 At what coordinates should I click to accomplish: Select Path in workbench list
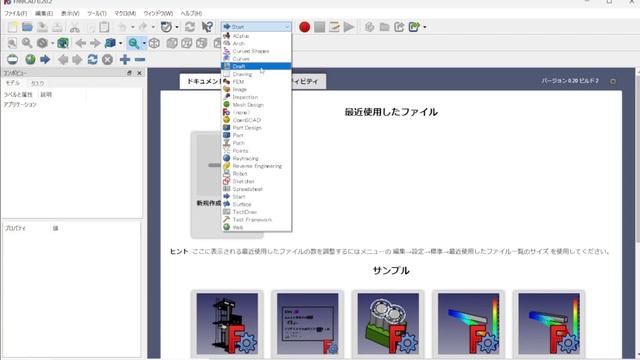pos(256,143)
